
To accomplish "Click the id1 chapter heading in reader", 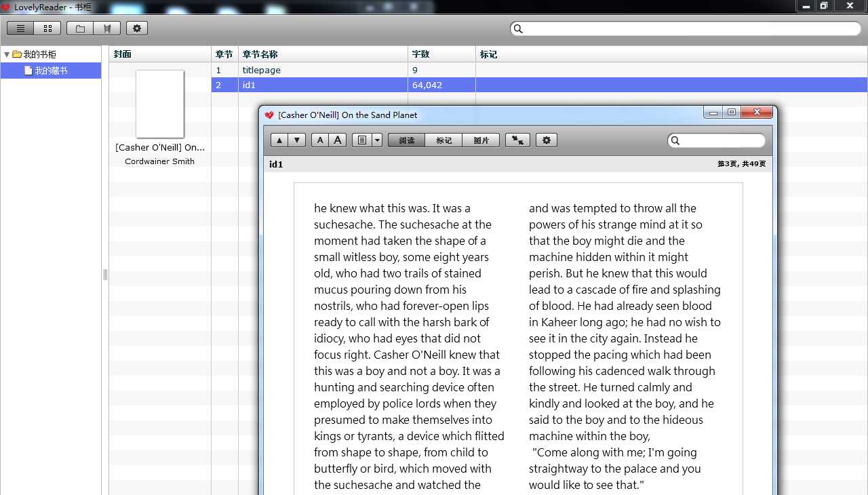I will pyautogui.click(x=276, y=164).
